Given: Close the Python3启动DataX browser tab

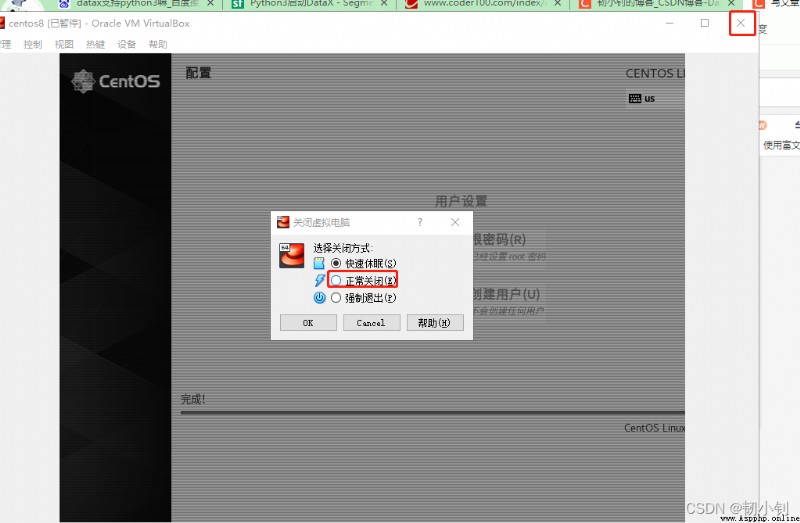Looking at the screenshot, I should tap(384, 4).
